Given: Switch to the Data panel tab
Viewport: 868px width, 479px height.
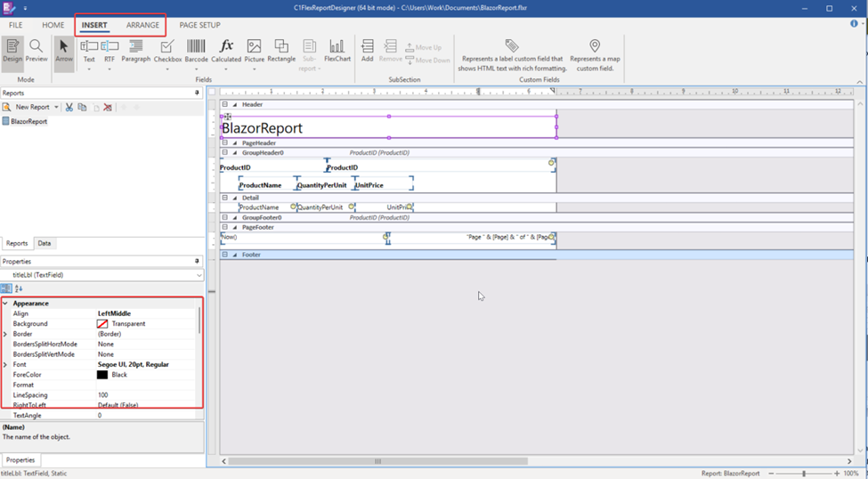Looking at the screenshot, I should click(x=45, y=243).
